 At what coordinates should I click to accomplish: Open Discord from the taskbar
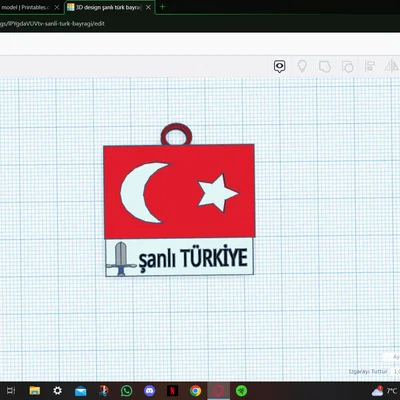point(150,391)
